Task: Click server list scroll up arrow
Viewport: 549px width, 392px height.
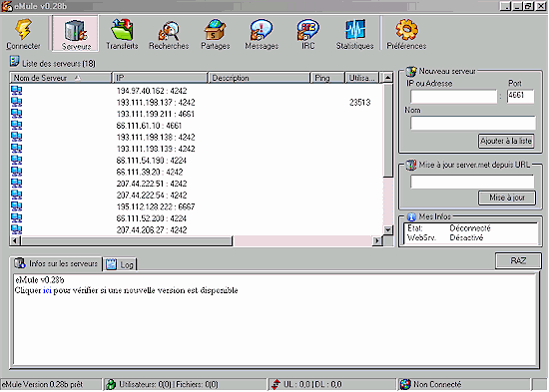Action: [388, 78]
